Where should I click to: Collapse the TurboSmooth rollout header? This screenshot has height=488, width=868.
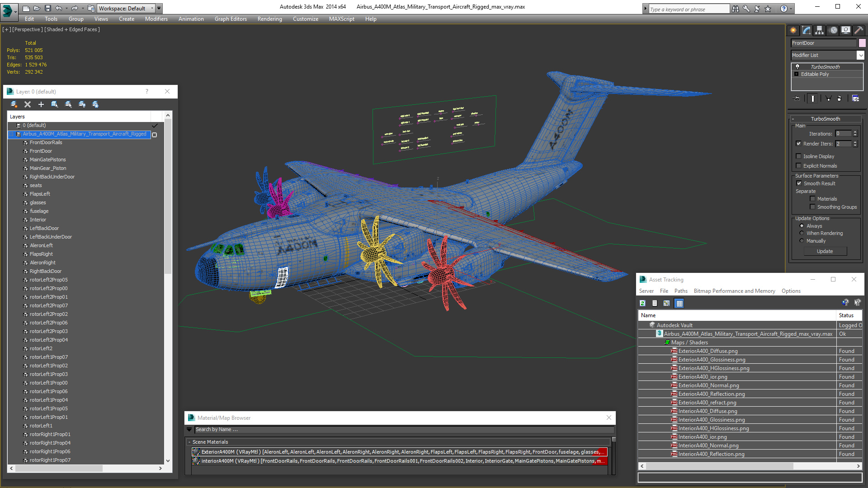(825, 119)
